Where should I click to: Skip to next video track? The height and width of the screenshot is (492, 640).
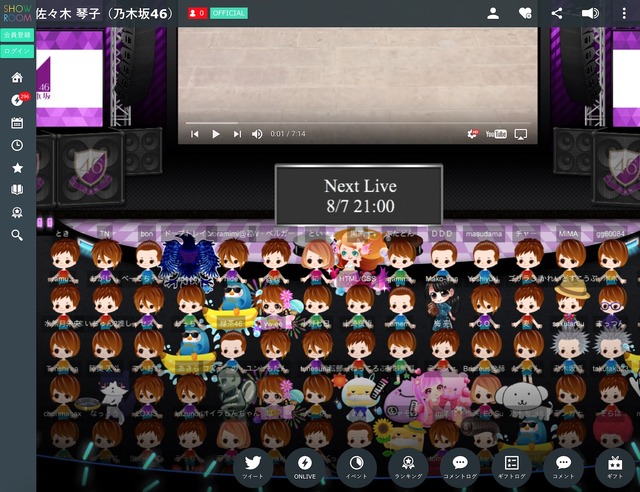point(237,134)
